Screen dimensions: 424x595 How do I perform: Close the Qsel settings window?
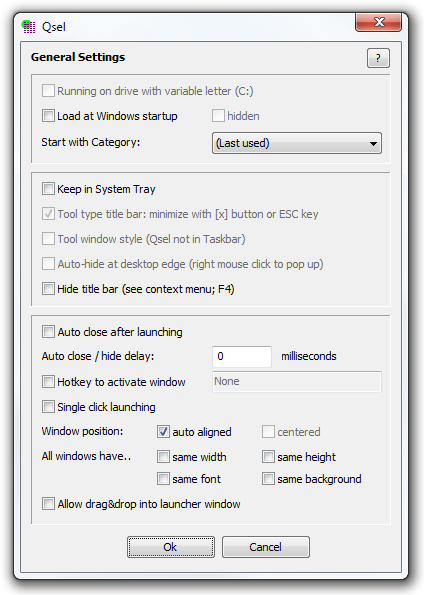(378, 22)
